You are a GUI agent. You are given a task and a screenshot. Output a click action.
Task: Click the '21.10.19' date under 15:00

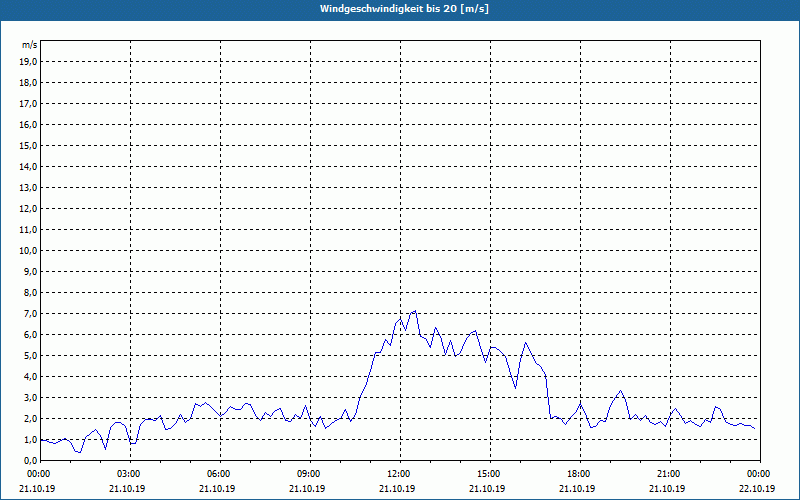pos(487,488)
